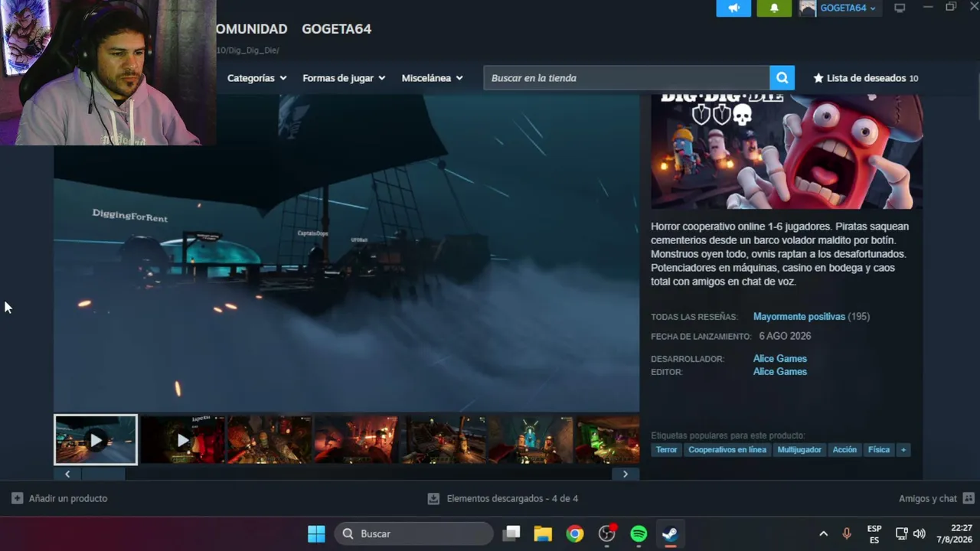The width and height of the screenshot is (980, 551).
Task: Focus the Buscar en la tienda field
Action: [626, 78]
